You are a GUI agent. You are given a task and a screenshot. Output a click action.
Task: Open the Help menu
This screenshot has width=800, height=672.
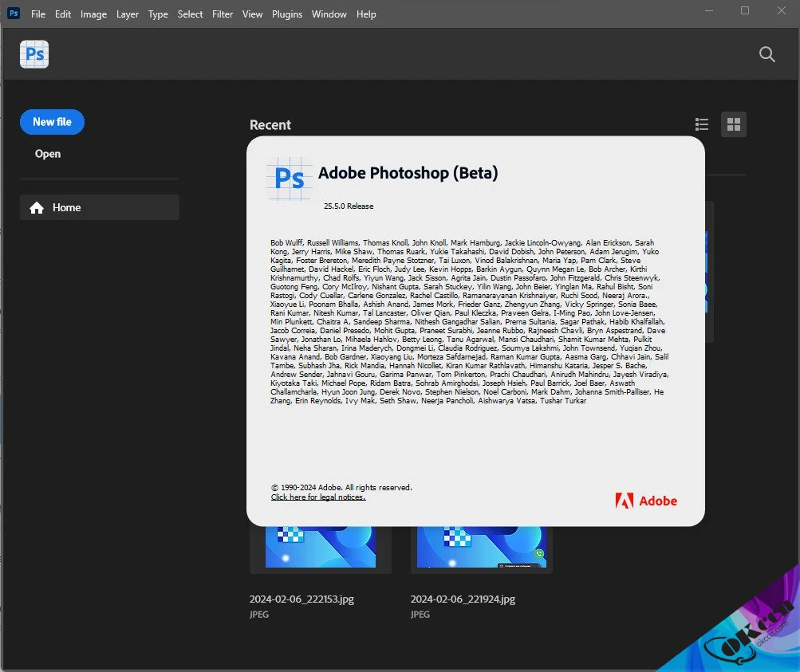[x=366, y=14]
